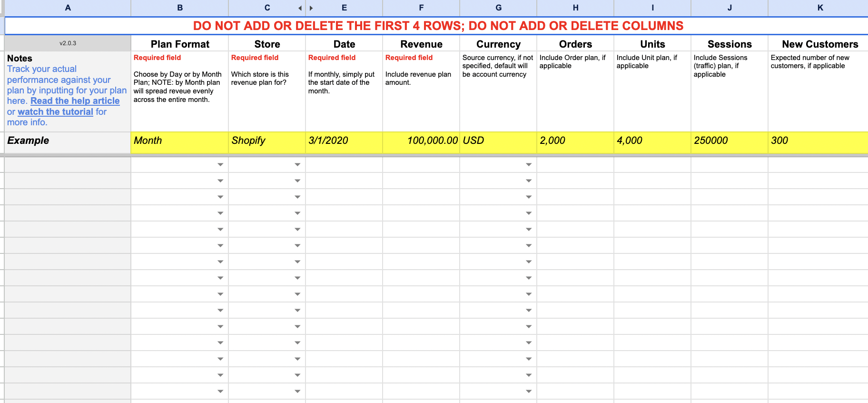Click the red 'DO NOT ADD OR DELETE' banner

[x=438, y=26]
